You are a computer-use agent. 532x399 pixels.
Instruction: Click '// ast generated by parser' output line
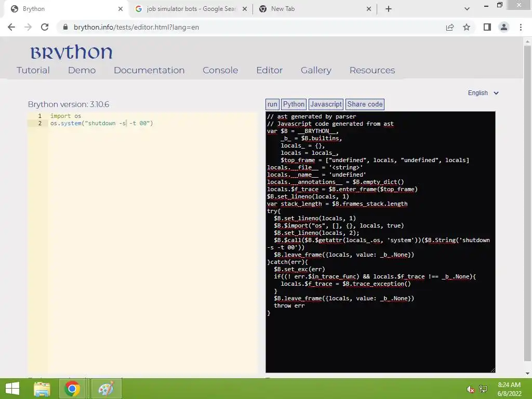(312, 116)
